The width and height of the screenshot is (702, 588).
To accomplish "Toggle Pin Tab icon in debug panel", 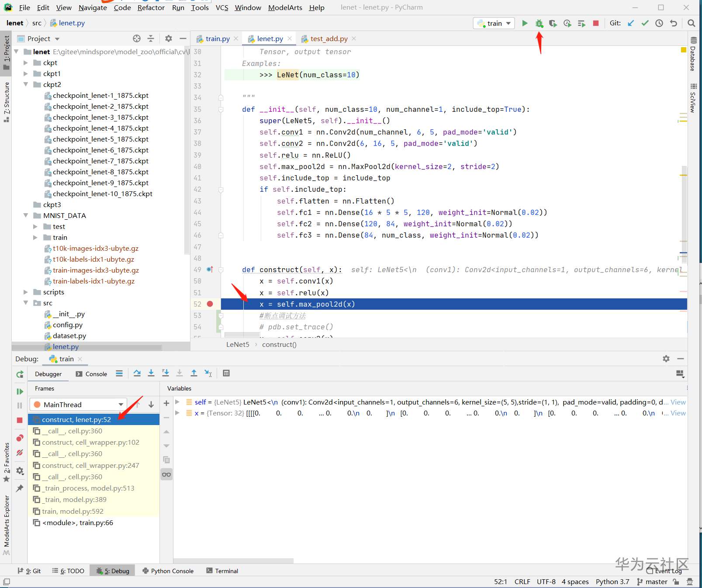I will click(20, 488).
